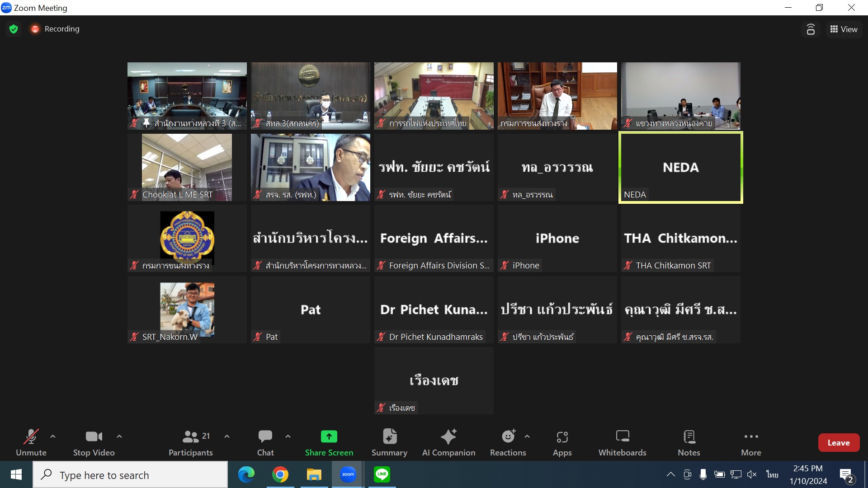Click the Windows taskbar search field
This screenshot has width=868, height=488.
click(130, 475)
